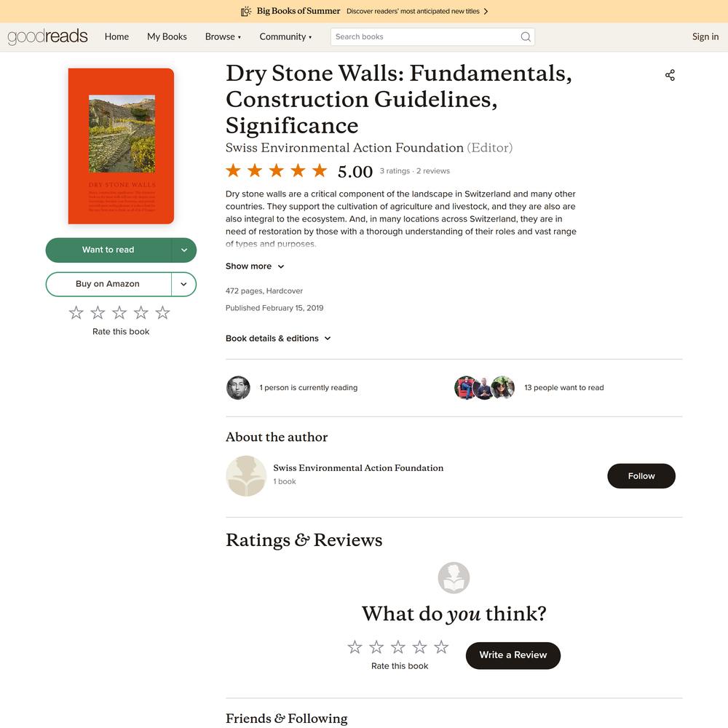Give three stars in What do you think
The width and height of the screenshot is (728, 728).
398,646
